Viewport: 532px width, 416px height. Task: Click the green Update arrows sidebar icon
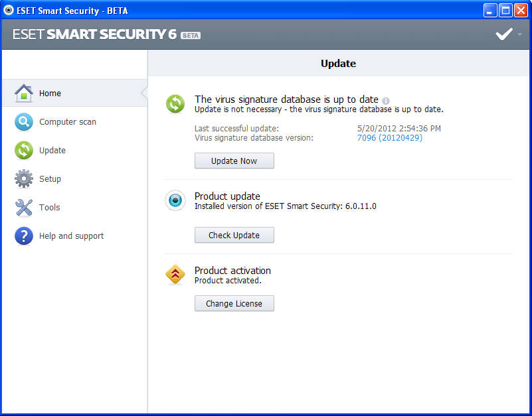(x=24, y=151)
